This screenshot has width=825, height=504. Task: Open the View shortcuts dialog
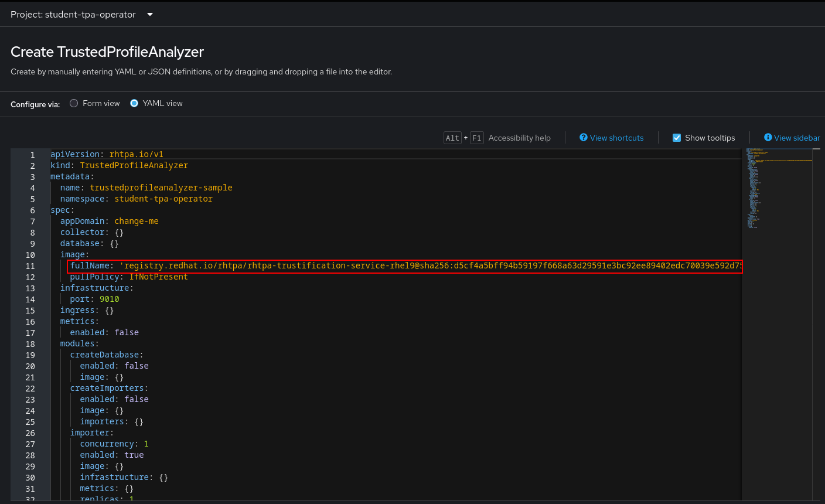[616, 138]
